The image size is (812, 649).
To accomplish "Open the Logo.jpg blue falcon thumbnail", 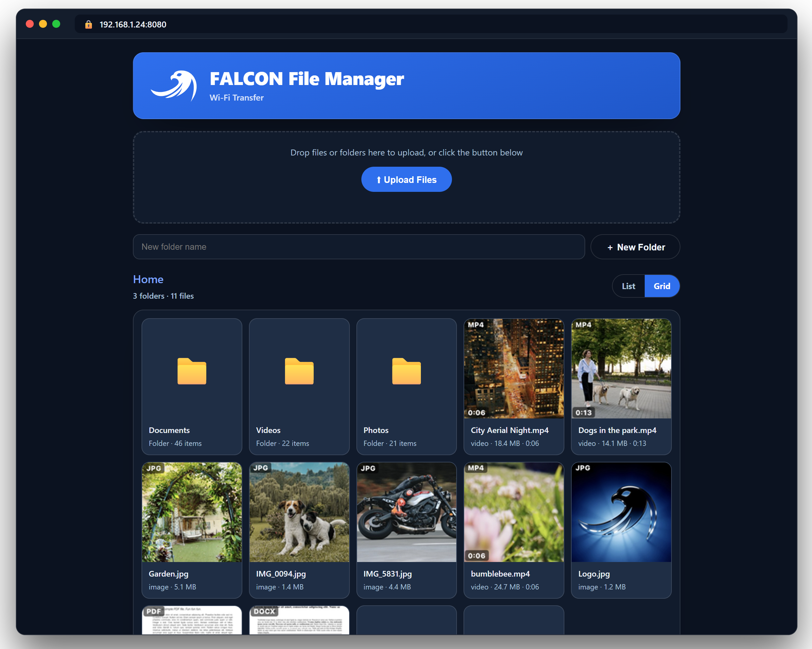I will (621, 512).
